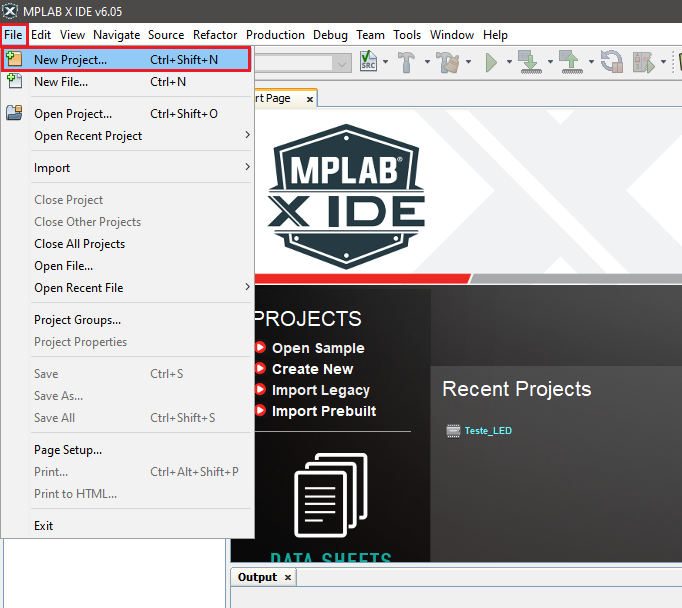Click the Import Legacy link
The height and width of the screenshot is (608, 682).
tap(321, 390)
